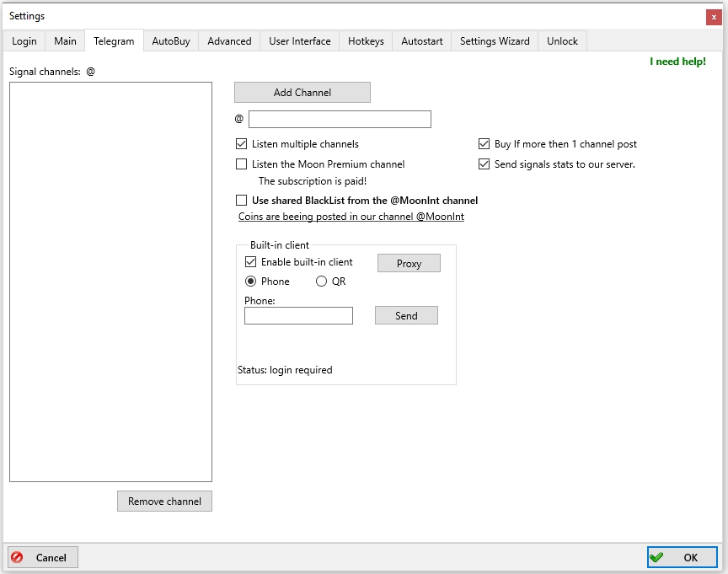The height and width of the screenshot is (574, 728).
Task: Open the I need help! link
Action: click(677, 62)
